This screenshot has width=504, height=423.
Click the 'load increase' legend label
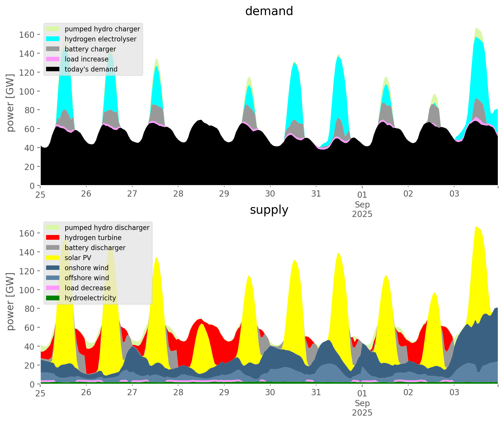pyautogui.click(x=87, y=59)
